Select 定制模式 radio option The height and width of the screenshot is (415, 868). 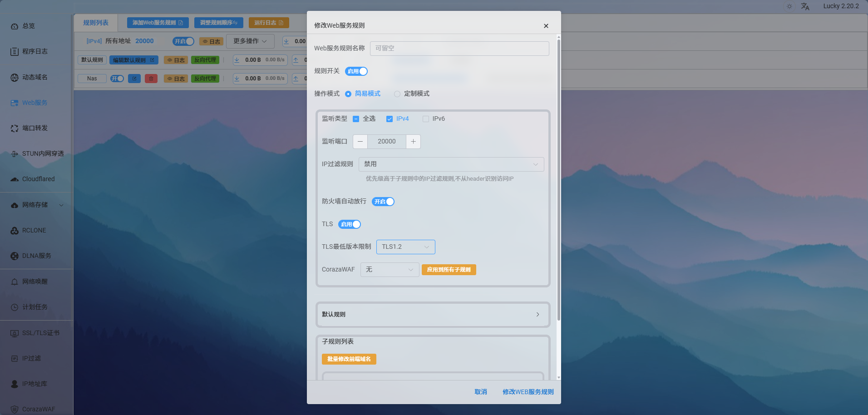(x=397, y=94)
